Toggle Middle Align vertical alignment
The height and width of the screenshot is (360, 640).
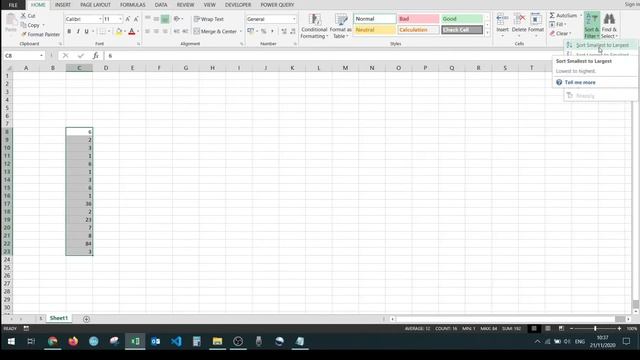click(156, 19)
